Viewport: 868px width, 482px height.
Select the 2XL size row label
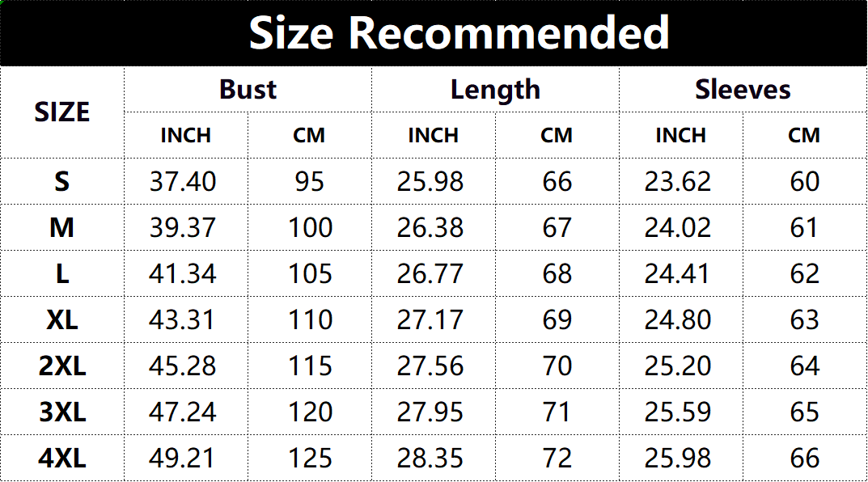(x=62, y=366)
